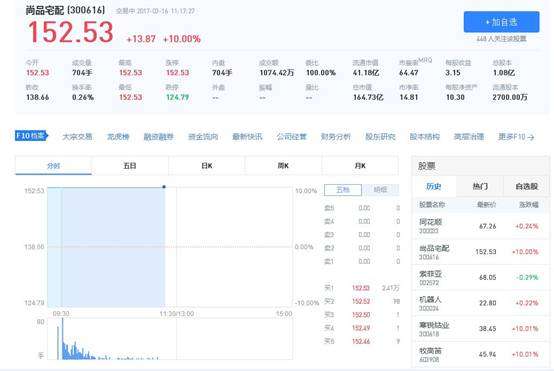Open 财务分析 section

[336, 137]
